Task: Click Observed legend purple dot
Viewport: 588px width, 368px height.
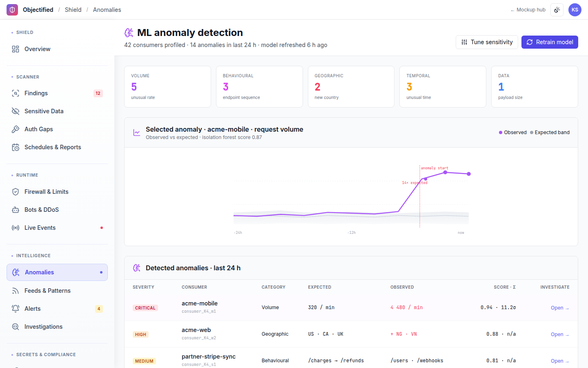Action: coord(501,132)
